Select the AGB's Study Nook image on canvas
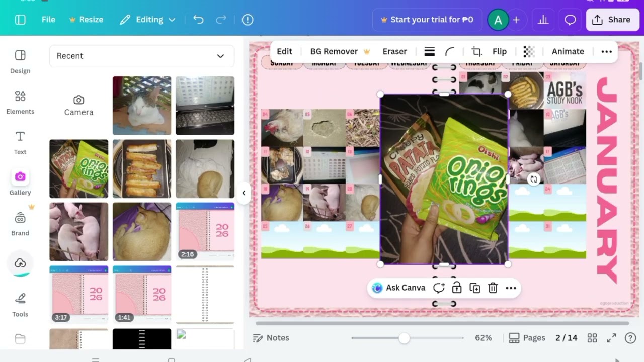The height and width of the screenshot is (362, 644). point(565,90)
